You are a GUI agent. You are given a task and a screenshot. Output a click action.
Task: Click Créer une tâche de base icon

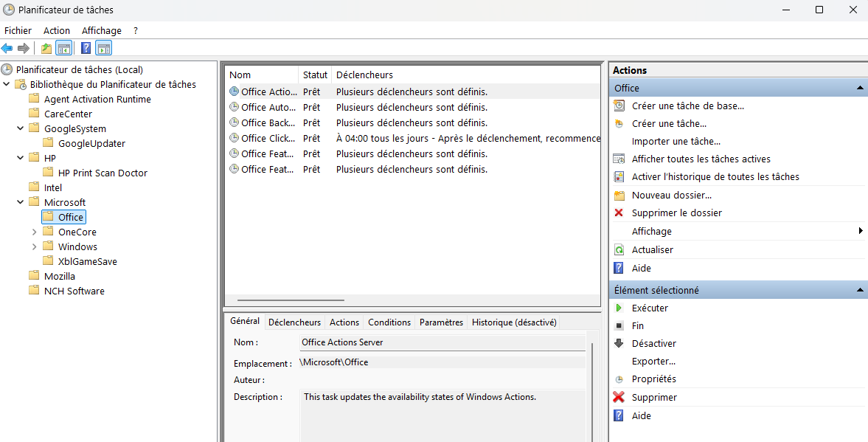[619, 106]
